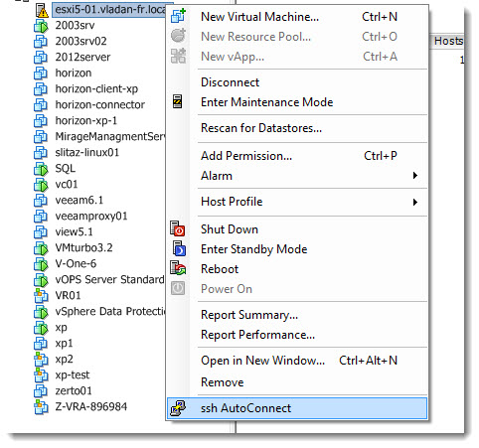This screenshot has width=479, height=448.
Task: Click the SQL powered-on VM icon
Action: [x=41, y=169]
